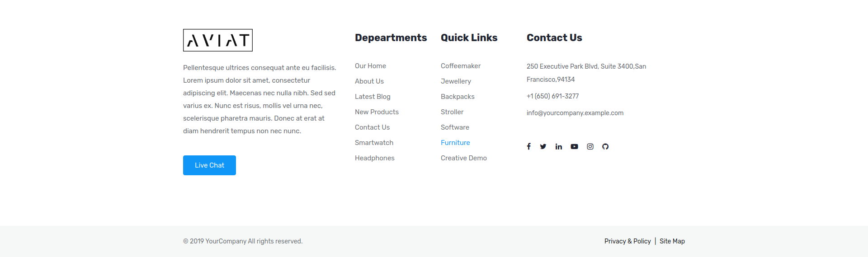Open the GitHub social icon
868x257 pixels.
[x=605, y=146]
